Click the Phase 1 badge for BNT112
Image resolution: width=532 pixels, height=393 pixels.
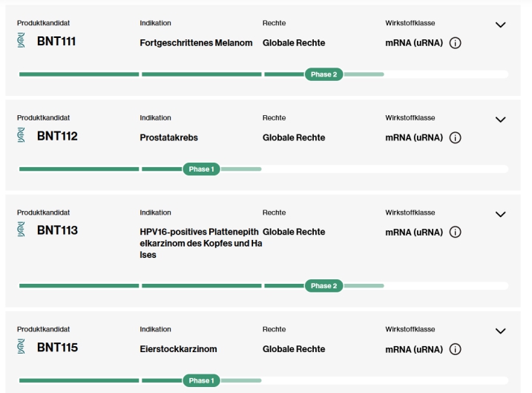[202, 169]
